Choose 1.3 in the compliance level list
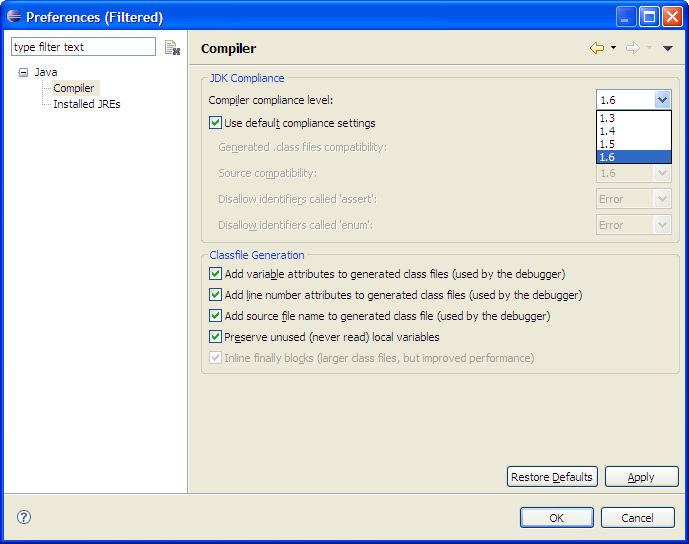The height and width of the screenshot is (544, 689). pos(634,118)
